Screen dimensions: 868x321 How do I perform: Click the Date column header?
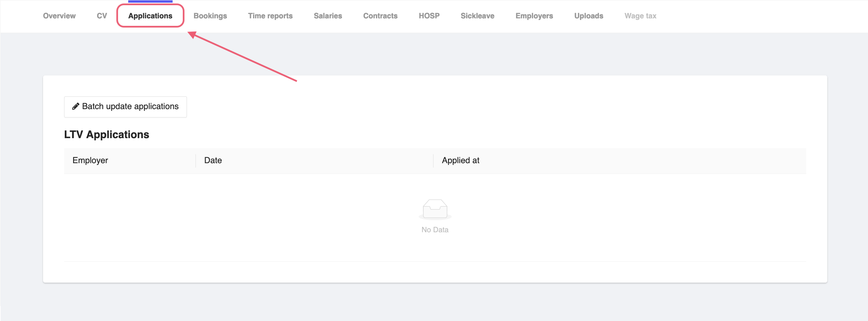coord(213,160)
